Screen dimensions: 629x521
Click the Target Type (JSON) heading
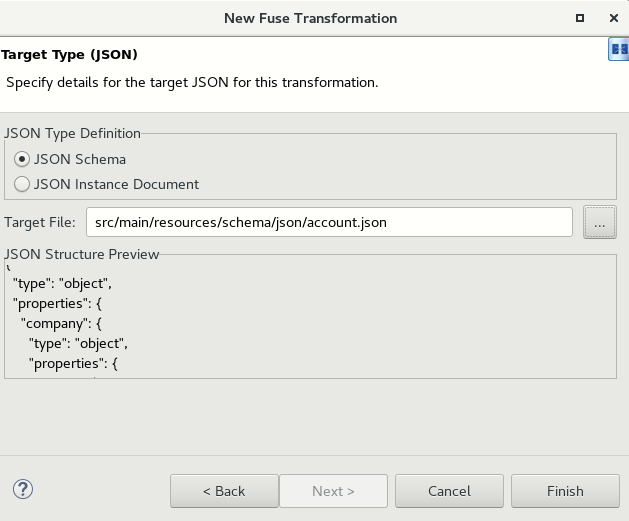pos(70,54)
